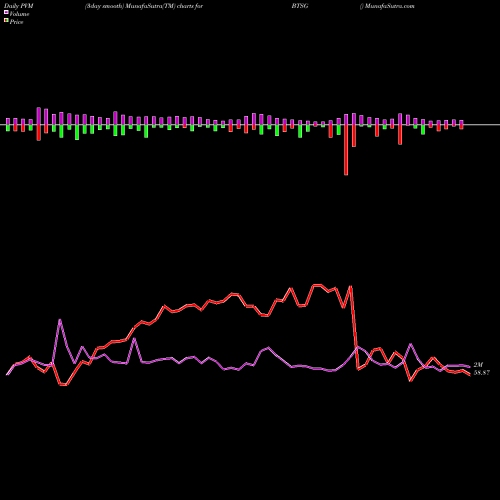Click the horizontal zero baseline of bars

[250, 125]
